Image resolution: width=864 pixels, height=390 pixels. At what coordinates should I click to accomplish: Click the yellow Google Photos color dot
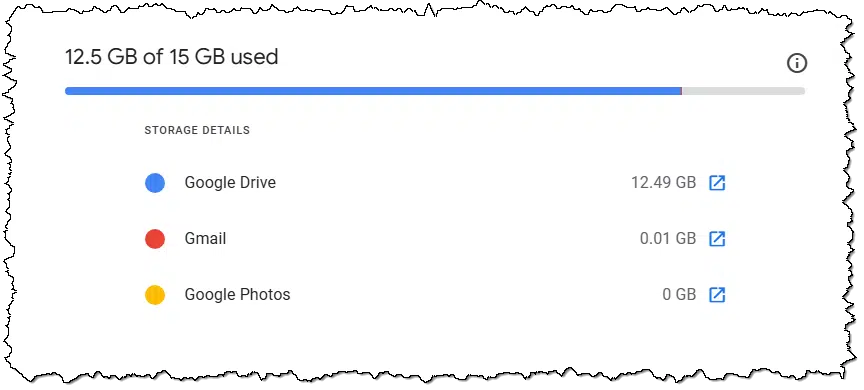point(155,295)
